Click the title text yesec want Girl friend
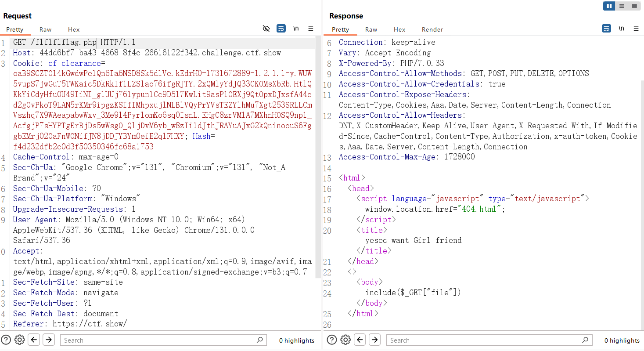 point(414,240)
